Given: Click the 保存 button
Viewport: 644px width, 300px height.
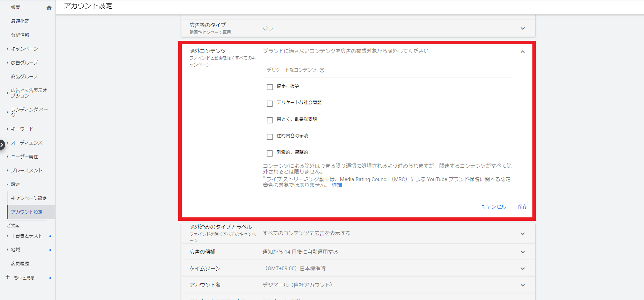Looking at the screenshot, I should point(522,207).
